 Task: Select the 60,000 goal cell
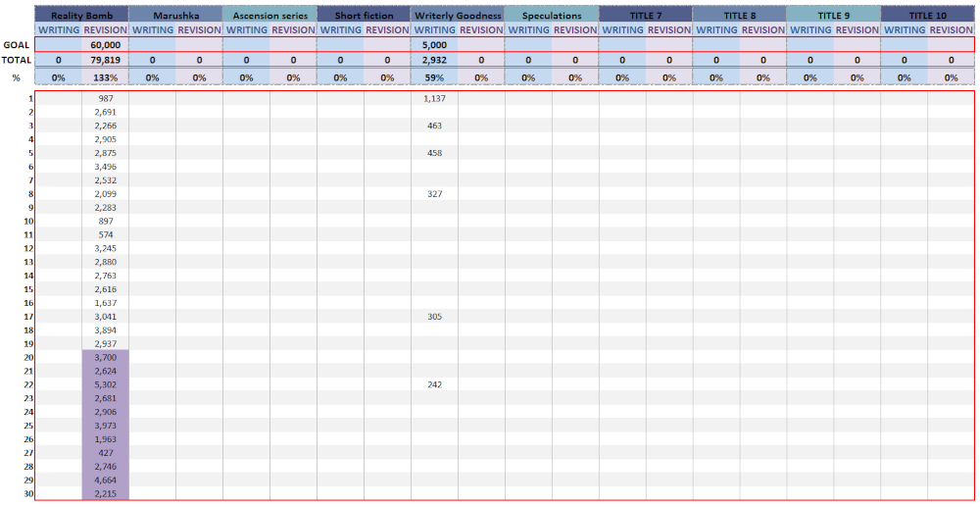pyautogui.click(x=105, y=45)
